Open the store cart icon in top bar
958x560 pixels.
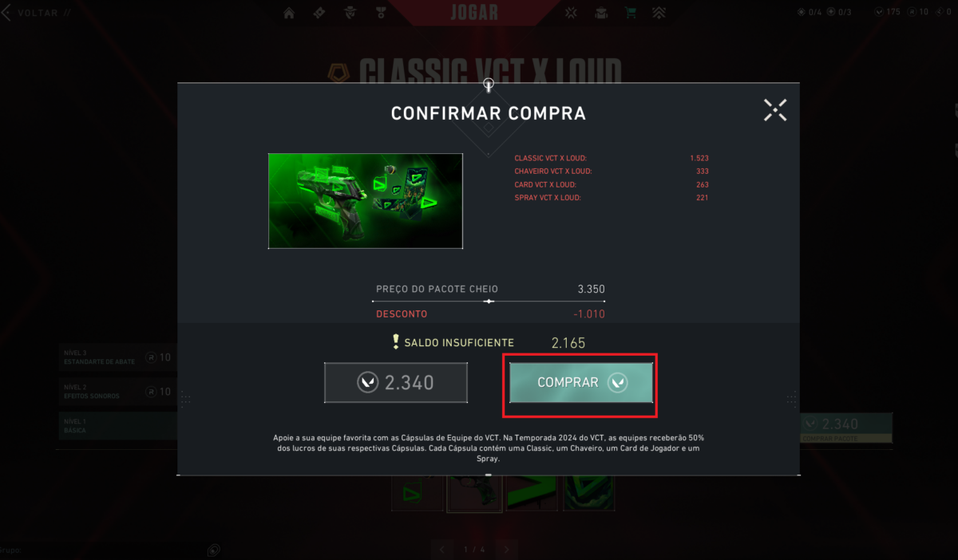631,13
